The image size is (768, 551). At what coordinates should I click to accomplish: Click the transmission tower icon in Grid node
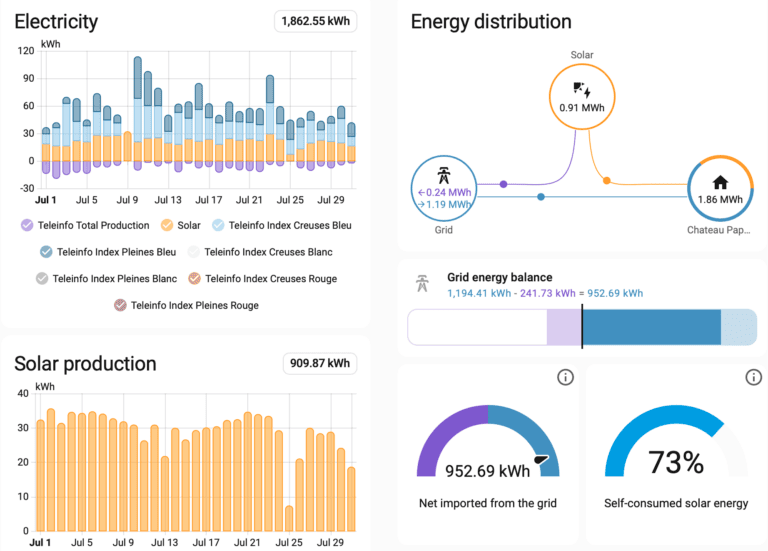[x=444, y=175]
